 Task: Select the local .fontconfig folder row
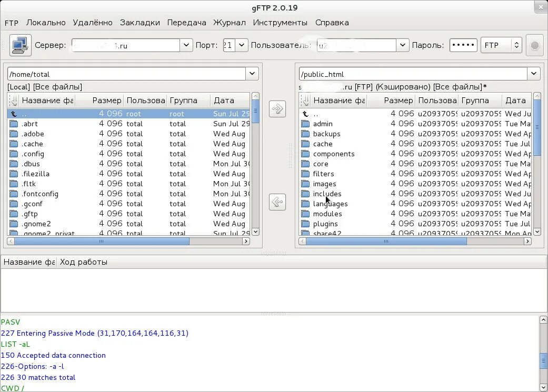pos(128,194)
